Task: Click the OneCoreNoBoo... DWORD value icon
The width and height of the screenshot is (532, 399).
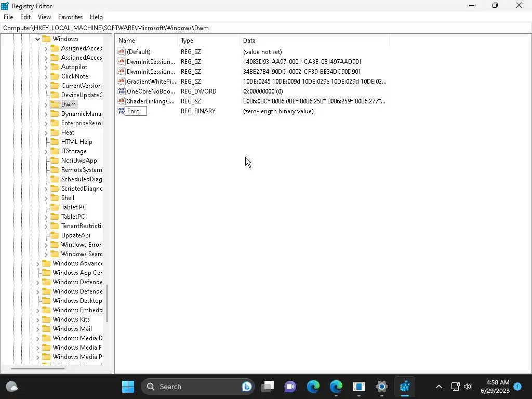Action: click(121, 91)
